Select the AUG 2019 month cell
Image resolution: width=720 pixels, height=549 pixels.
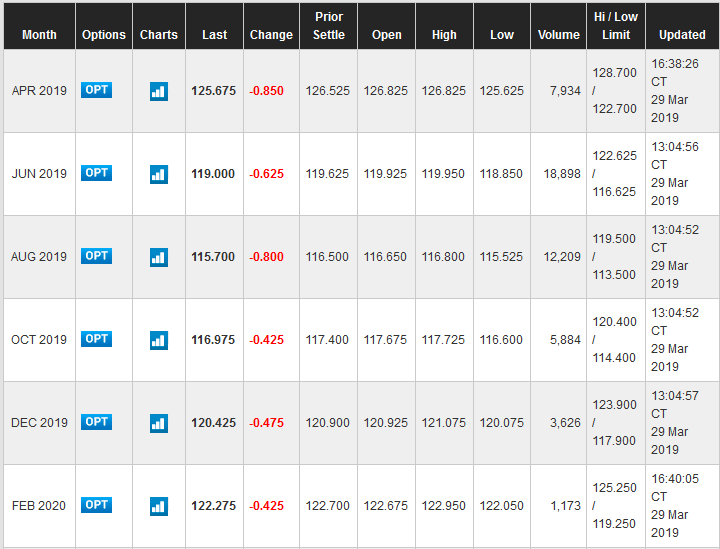point(39,257)
